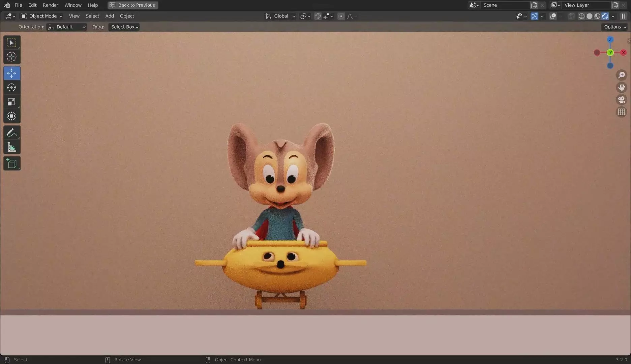Toggle viewport gizmos visibility
Image resolution: width=631 pixels, height=364 pixels.
(x=534, y=16)
